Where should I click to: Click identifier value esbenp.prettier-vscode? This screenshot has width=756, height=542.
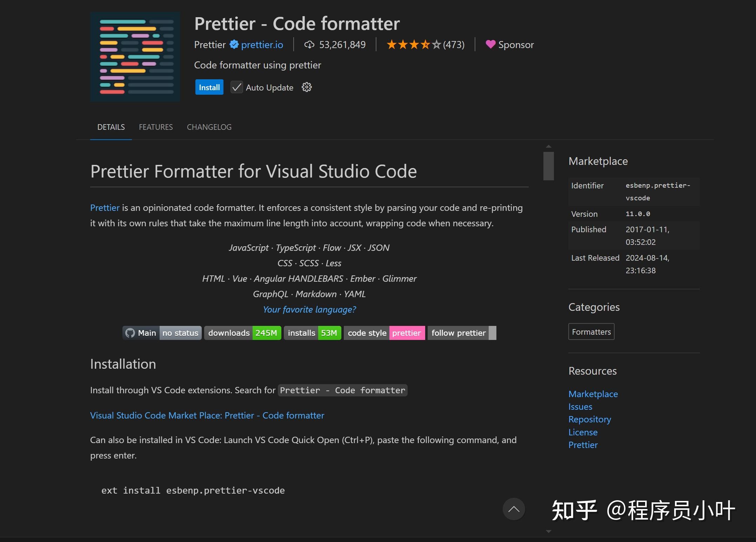(x=658, y=192)
